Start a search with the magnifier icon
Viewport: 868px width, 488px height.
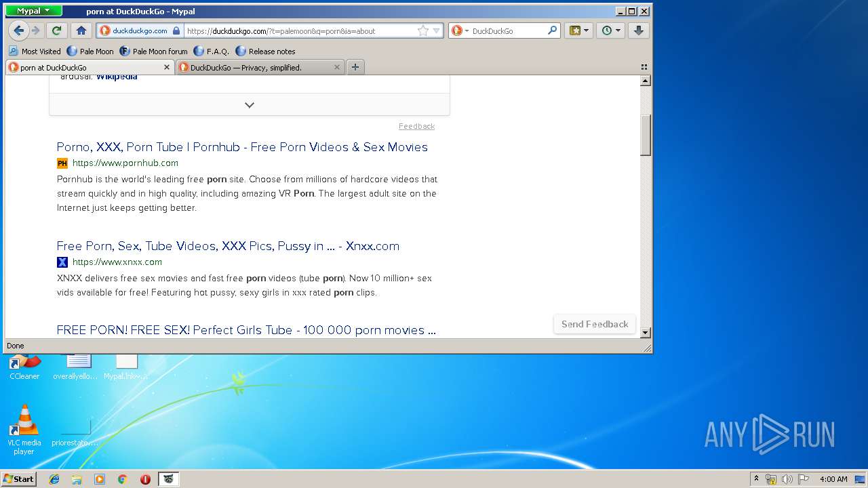coord(552,30)
